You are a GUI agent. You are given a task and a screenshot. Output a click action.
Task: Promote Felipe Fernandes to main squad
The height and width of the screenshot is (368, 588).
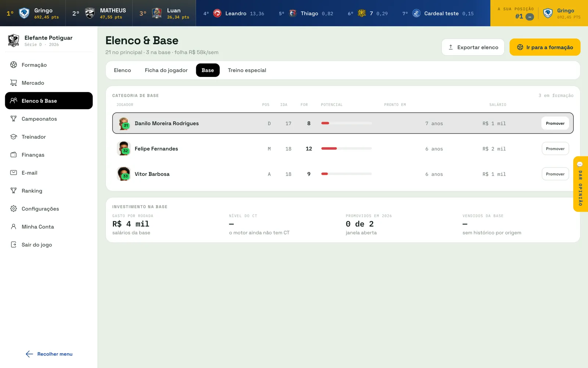555,149
